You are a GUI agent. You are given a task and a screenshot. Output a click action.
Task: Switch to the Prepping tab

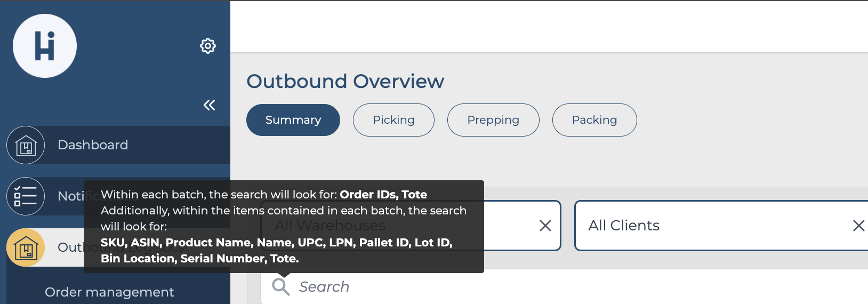click(493, 120)
